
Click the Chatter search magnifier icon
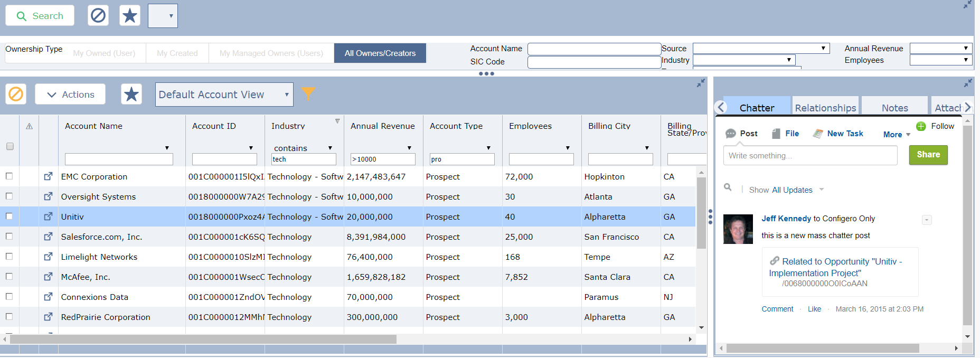point(728,187)
